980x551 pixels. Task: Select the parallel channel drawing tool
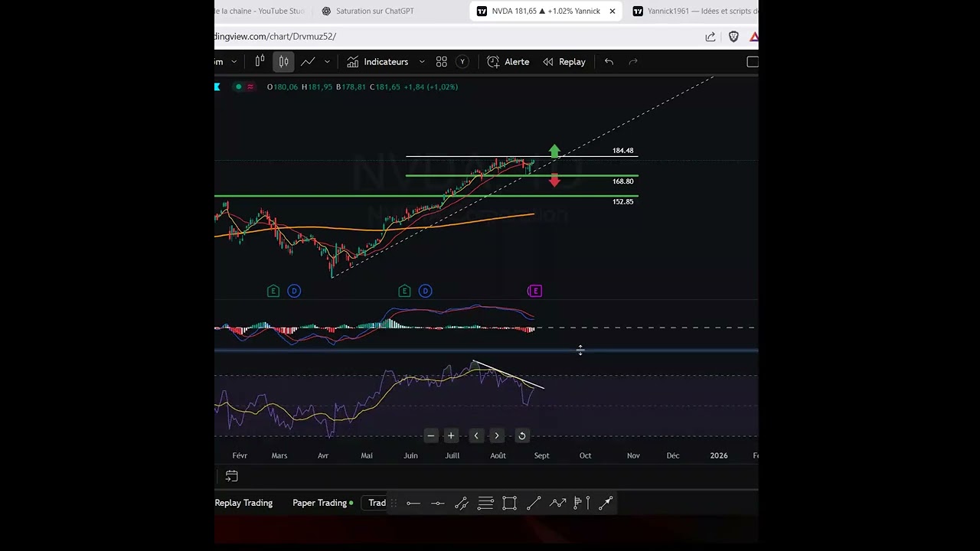tap(462, 503)
